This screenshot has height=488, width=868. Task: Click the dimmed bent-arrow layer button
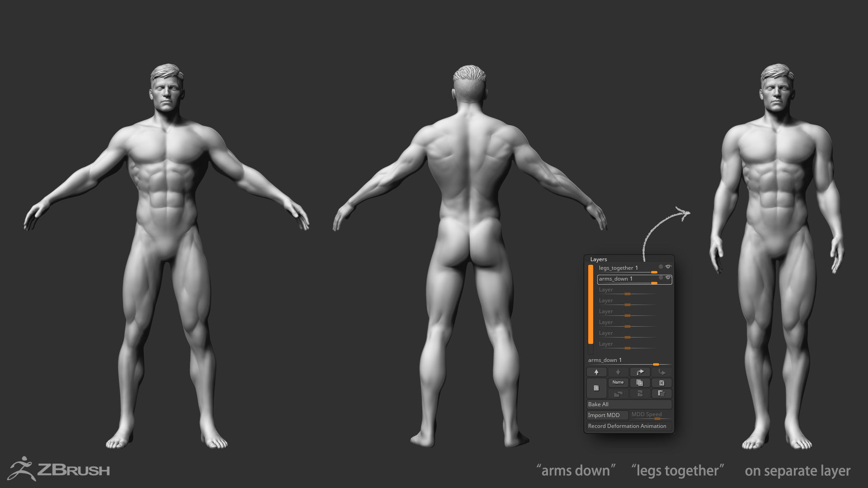pos(661,372)
